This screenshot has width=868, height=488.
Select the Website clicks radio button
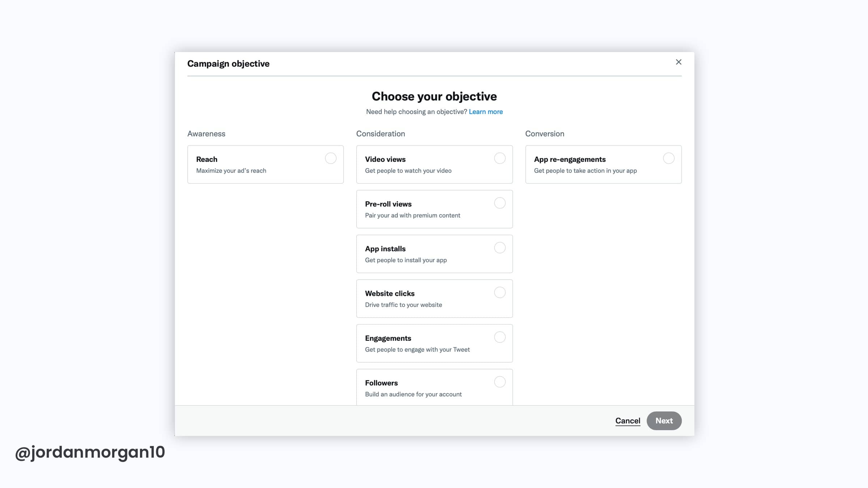[x=499, y=292]
